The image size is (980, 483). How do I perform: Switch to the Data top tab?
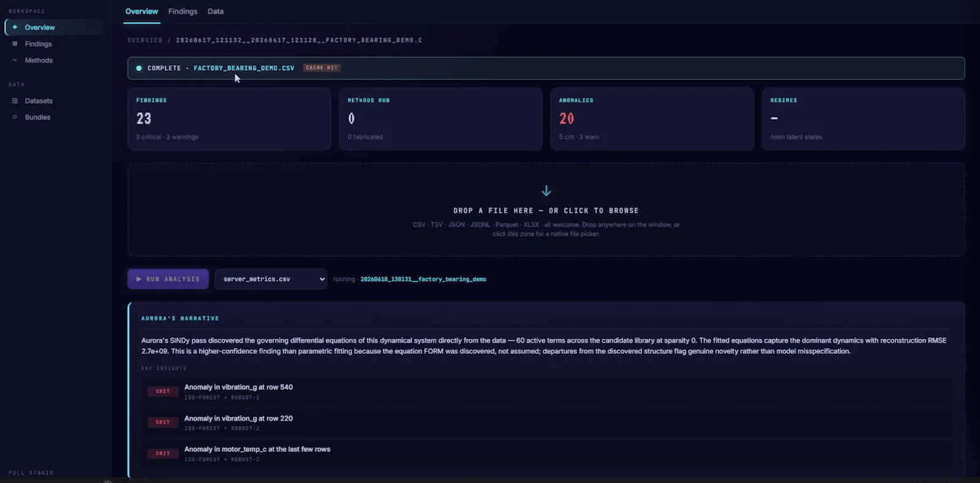tap(216, 12)
